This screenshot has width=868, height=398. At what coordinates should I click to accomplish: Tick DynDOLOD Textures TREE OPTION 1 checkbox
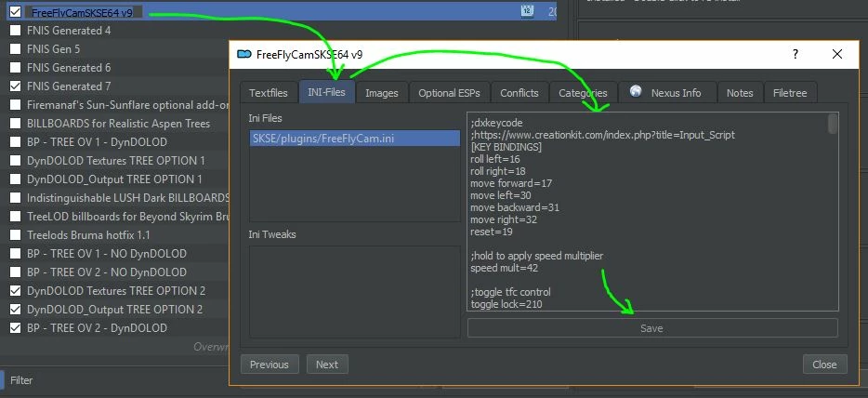[x=16, y=161]
